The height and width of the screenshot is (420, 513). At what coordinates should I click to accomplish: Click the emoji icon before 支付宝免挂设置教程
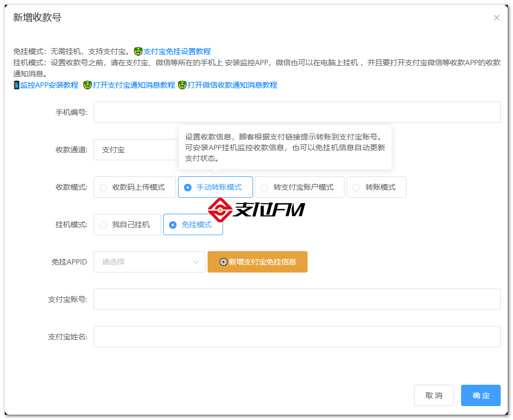(139, 51)
